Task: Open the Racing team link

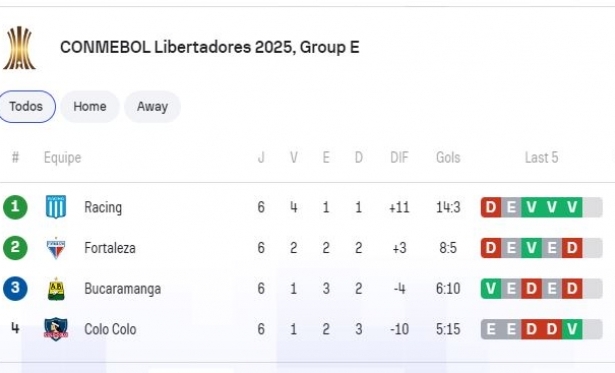Action: (x=103, y=207)
